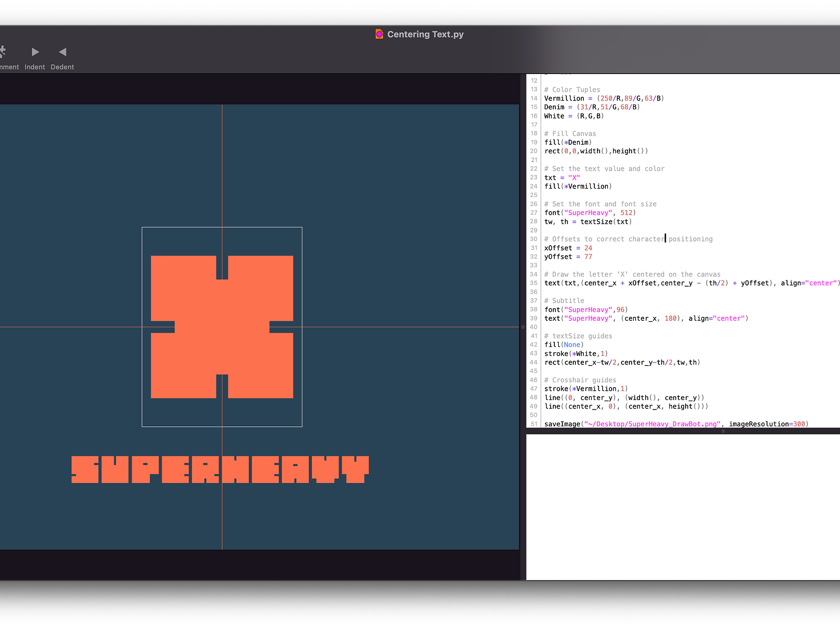Click line number 35 in the gutter
Screen dimensions: 840x630
[x=533, y=283]
